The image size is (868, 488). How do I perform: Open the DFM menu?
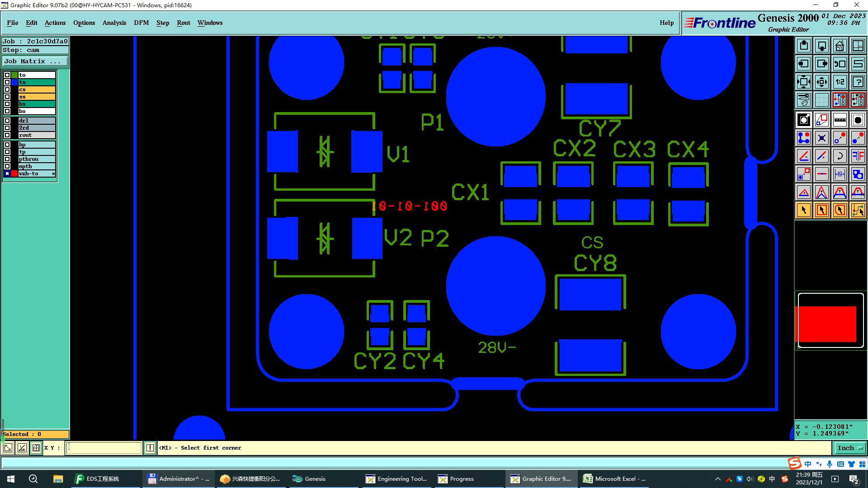[141, 23]
